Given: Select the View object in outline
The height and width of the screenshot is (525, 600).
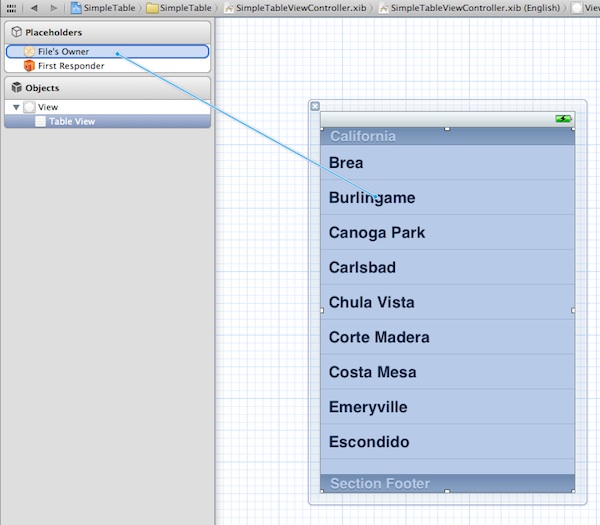Looking at the screenshot, I should point(47,107).
